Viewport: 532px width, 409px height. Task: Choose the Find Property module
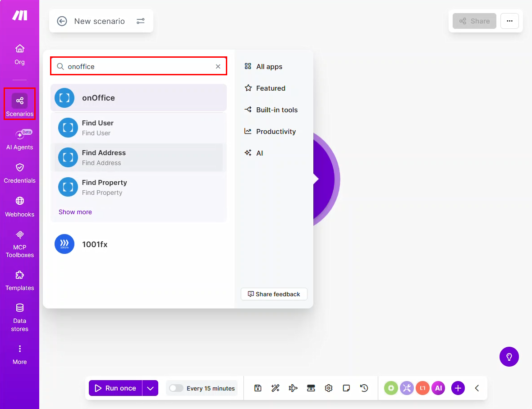click(138, 187)
